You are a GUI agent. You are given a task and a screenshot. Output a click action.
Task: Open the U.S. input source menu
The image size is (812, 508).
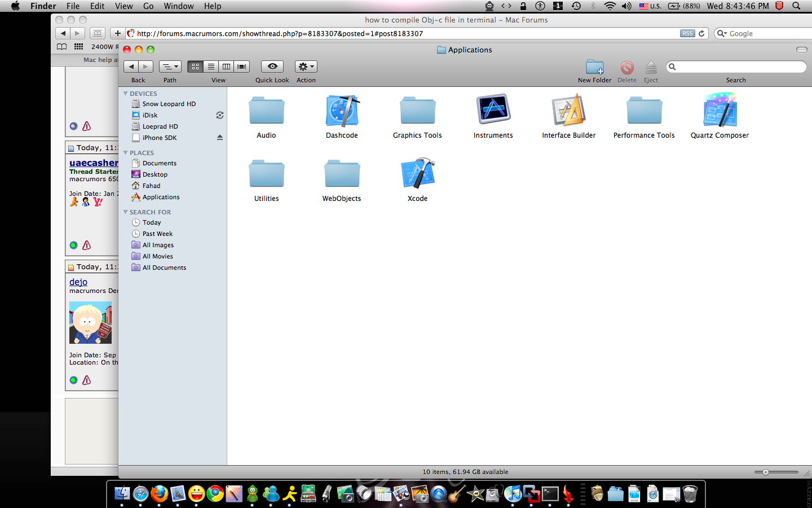650,6
